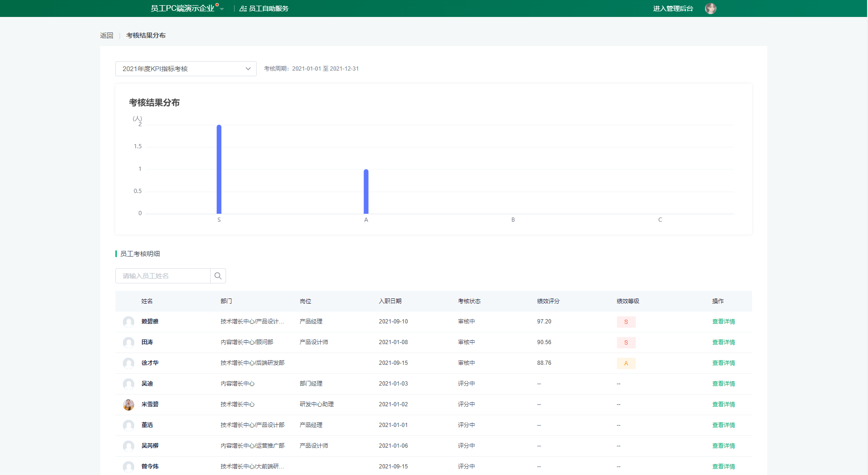View details for 赖碧雅 via 查看详情
This screenshot has height=475, width=868.
[723, 322]
